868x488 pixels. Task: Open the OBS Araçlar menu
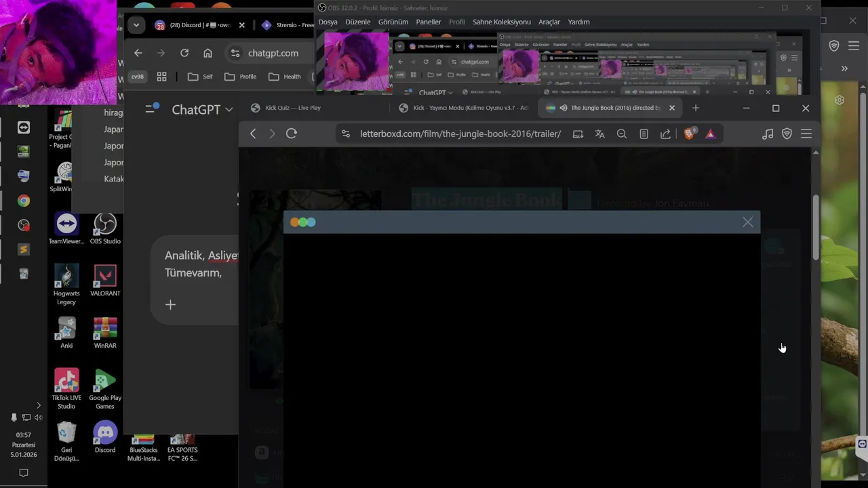[549, 22]
